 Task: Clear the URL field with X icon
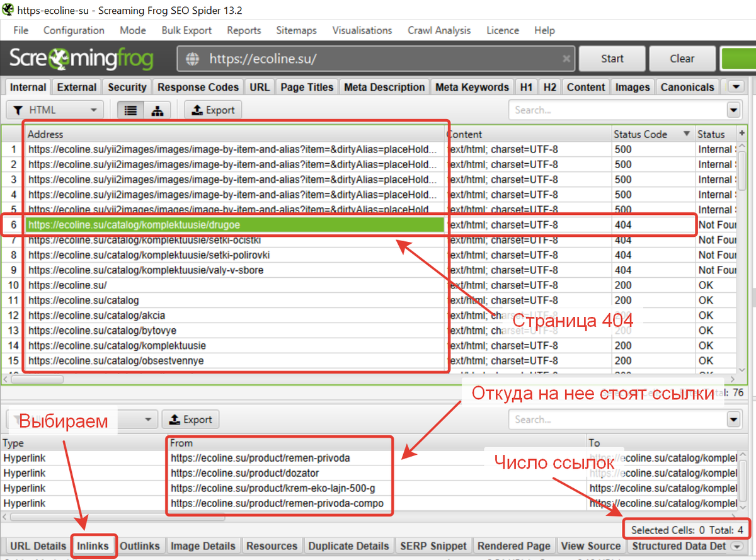click(566, 59)
